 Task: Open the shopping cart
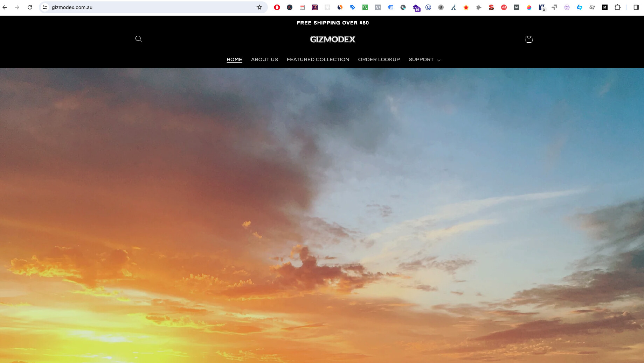click(x=529, y=39)
